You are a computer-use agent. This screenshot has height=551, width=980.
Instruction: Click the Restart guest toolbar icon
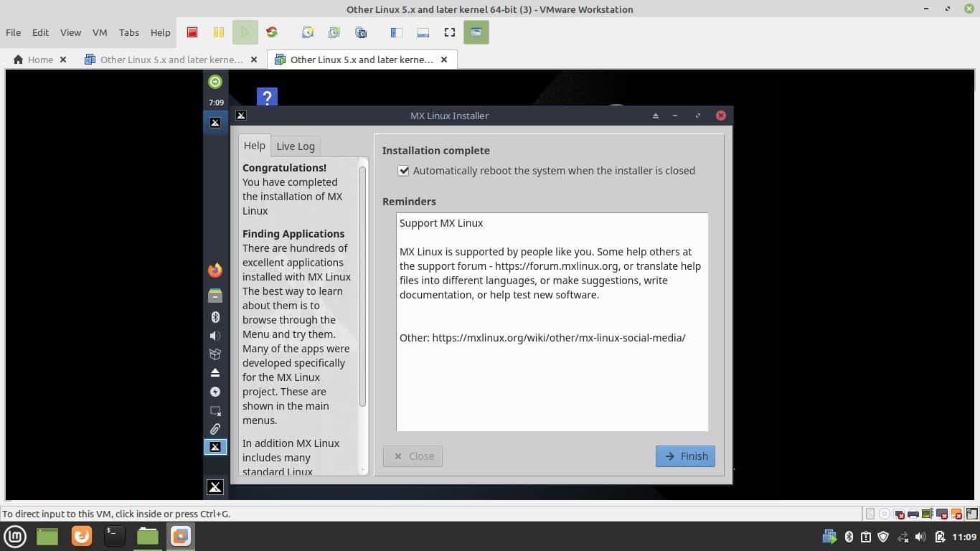[x=272, y=32]
